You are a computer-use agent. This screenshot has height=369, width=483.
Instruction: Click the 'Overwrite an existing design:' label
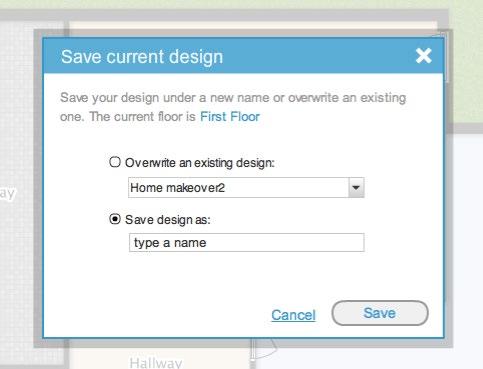(x=200, y=163)
